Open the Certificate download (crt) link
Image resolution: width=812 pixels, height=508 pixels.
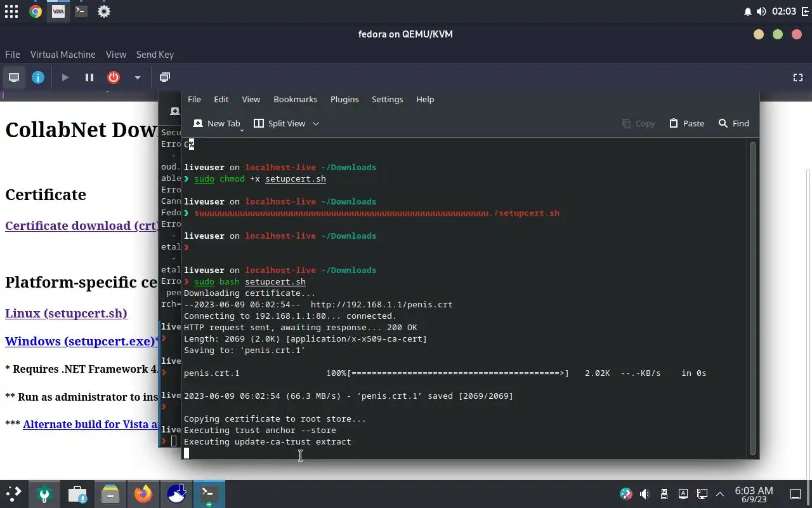pyautogui.click(x=82, y=225)
